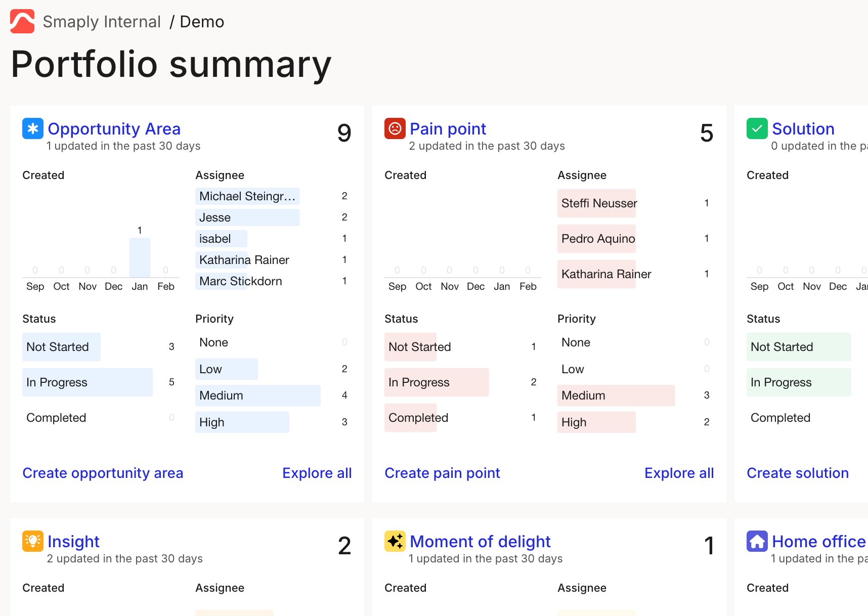The image size is (868, 616).
Task: Click Explore all under Pain point
Action: [x=679, y=473]
